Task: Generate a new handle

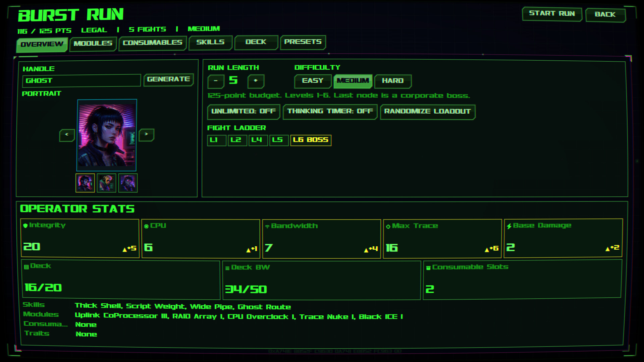Action: point(168,80)
